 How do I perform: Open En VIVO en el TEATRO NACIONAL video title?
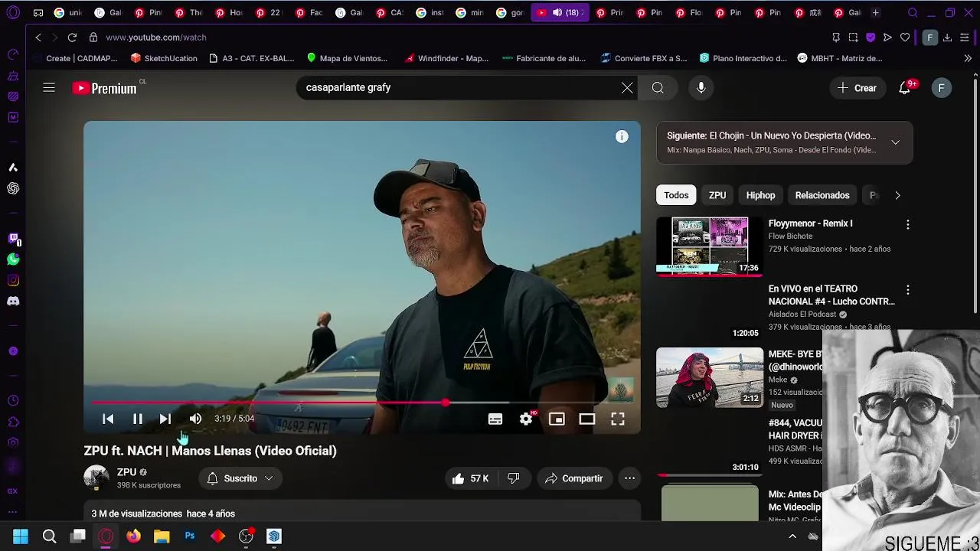click(831, 295)
